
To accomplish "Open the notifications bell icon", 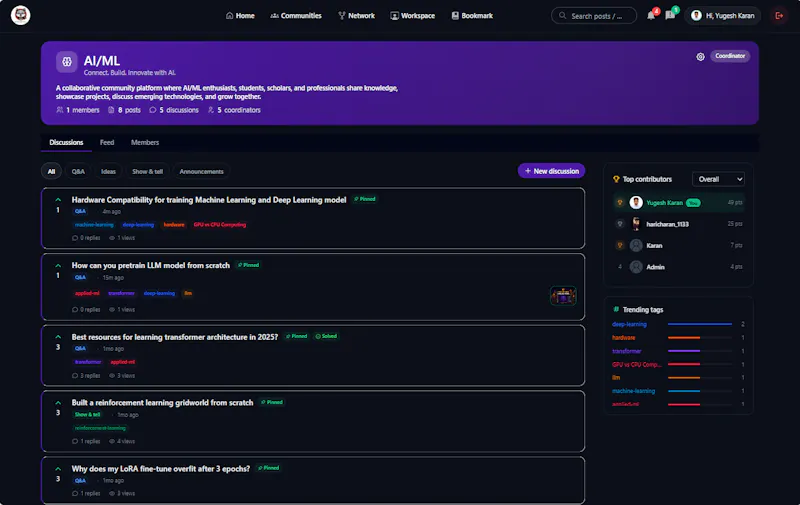I will (x=651, y=16).
